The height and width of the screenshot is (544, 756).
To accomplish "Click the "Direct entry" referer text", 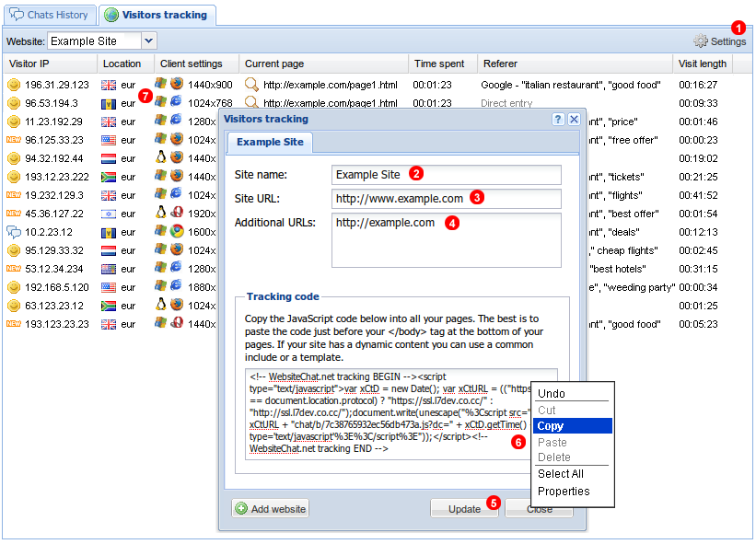I will point(506,103).
